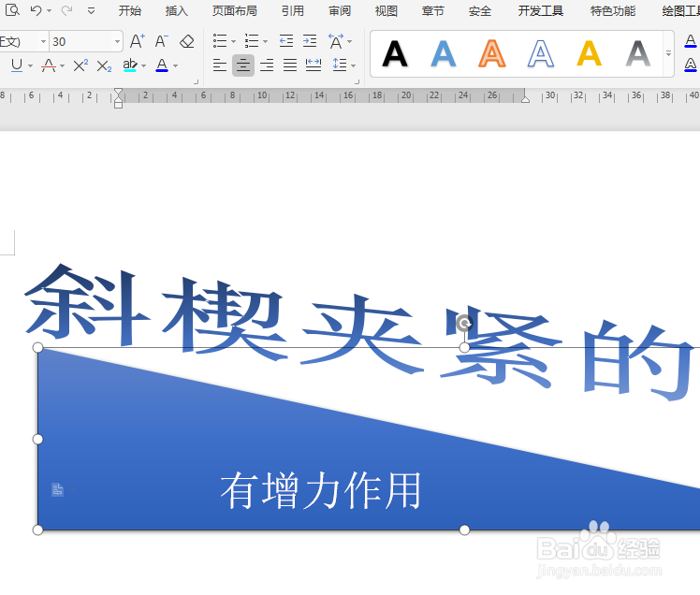Image resolution: width=700 pixels, height=595 pixels.
Task: Insert a bulleted list
Action: point(220,41)
